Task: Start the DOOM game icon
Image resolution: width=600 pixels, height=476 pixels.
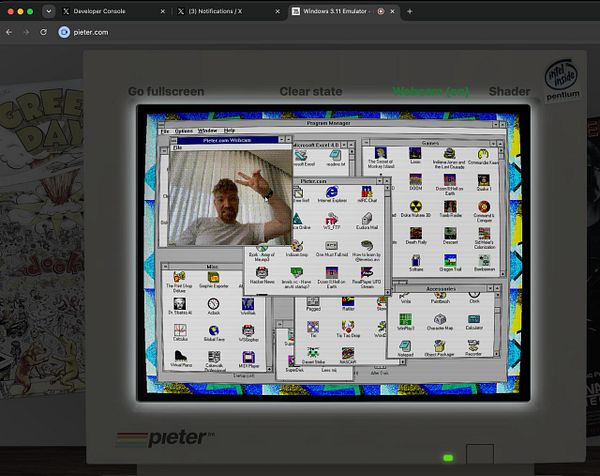Action: (416, 182)
